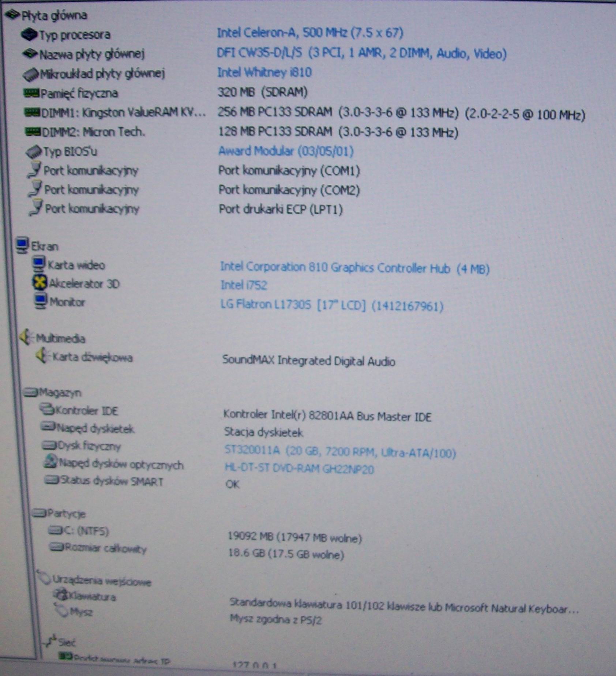Select the Mysz zgodna z PS/2 value

(276, 619)
